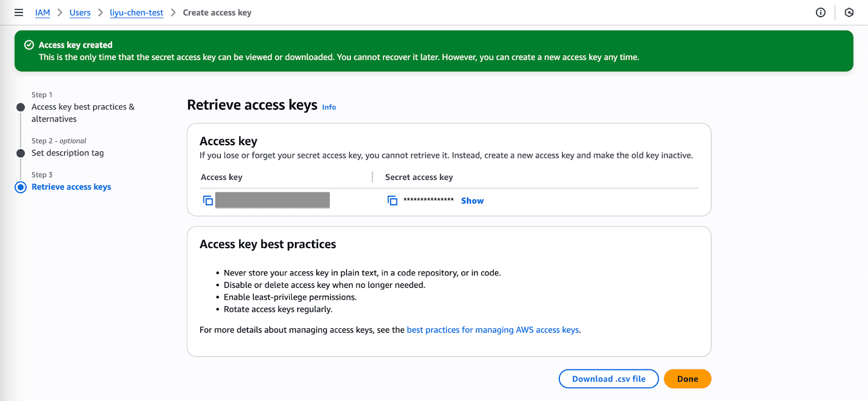Open the hexagon settings icon top right
The image size is (868, 401).
tap(849, 12)
